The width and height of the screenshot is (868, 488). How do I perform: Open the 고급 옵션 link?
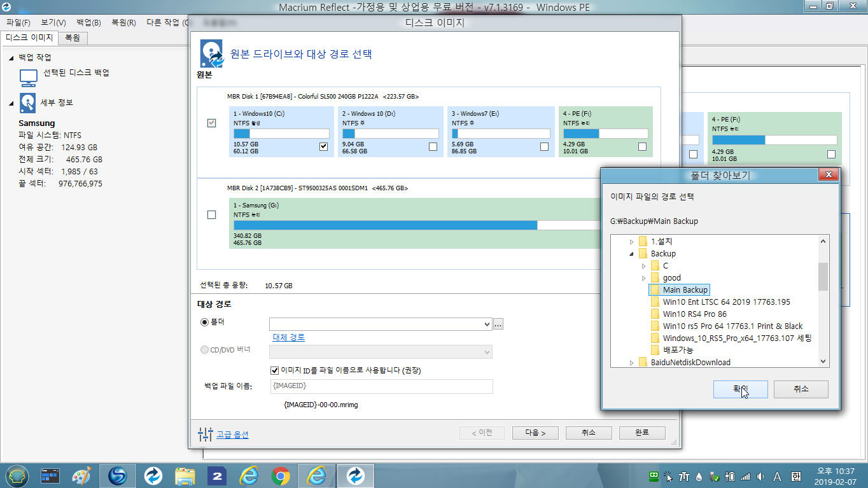click(232, 435)
